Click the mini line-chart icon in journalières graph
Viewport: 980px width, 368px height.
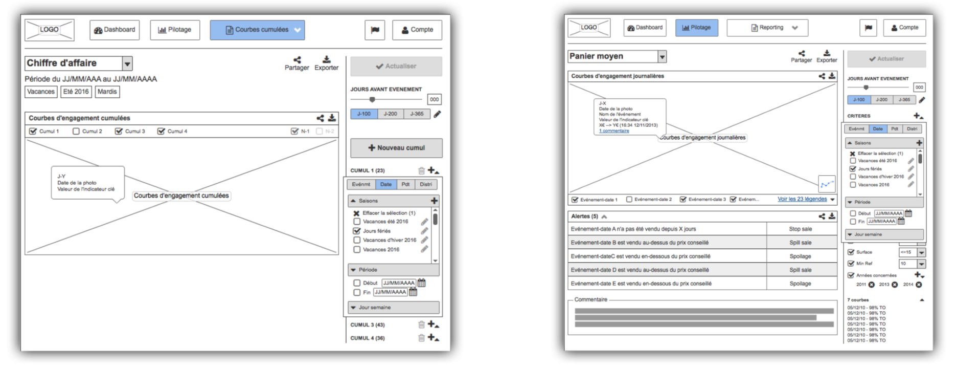(827, 184)
